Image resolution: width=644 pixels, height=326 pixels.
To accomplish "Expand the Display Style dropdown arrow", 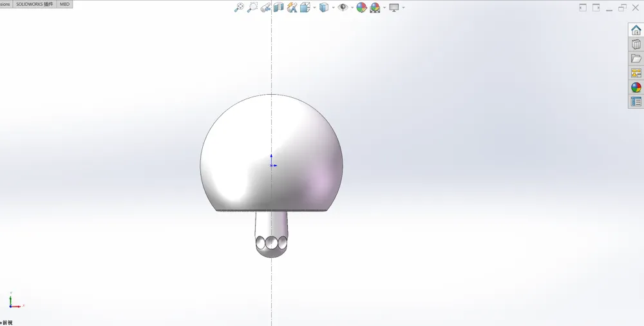I will pos(333,8).
